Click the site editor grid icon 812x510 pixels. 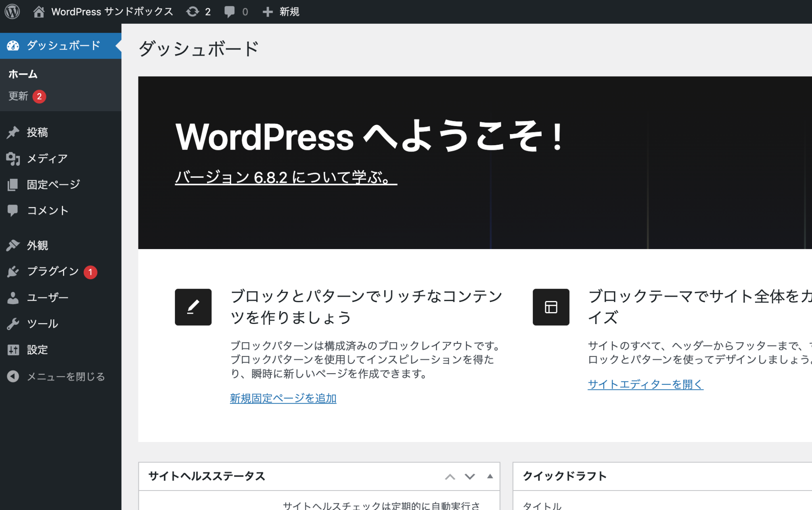pos(551,307)
